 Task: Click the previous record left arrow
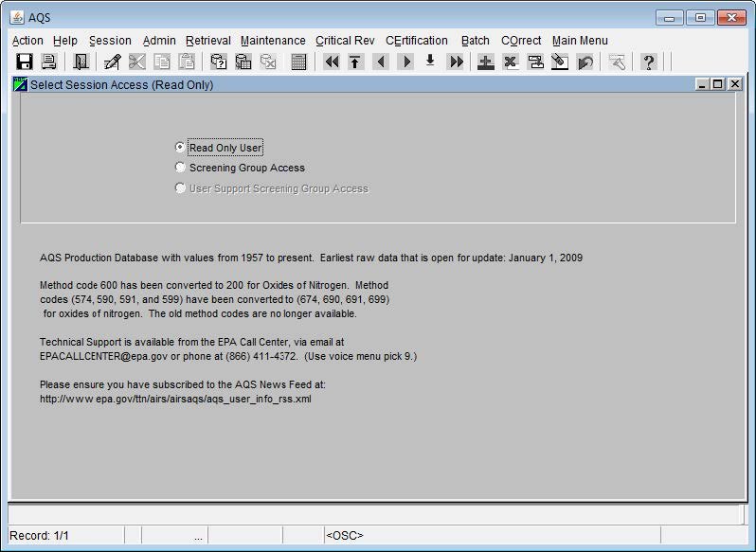pos(381,62)
